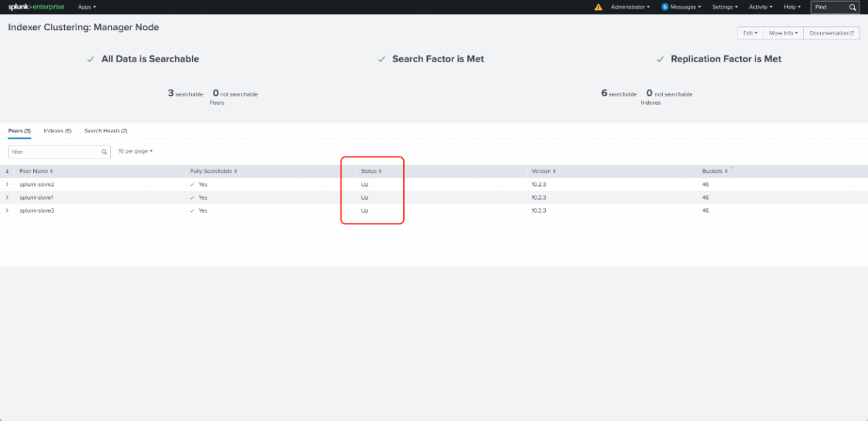
Task: Open the Messages menu
Action: [x=681, y=7]
